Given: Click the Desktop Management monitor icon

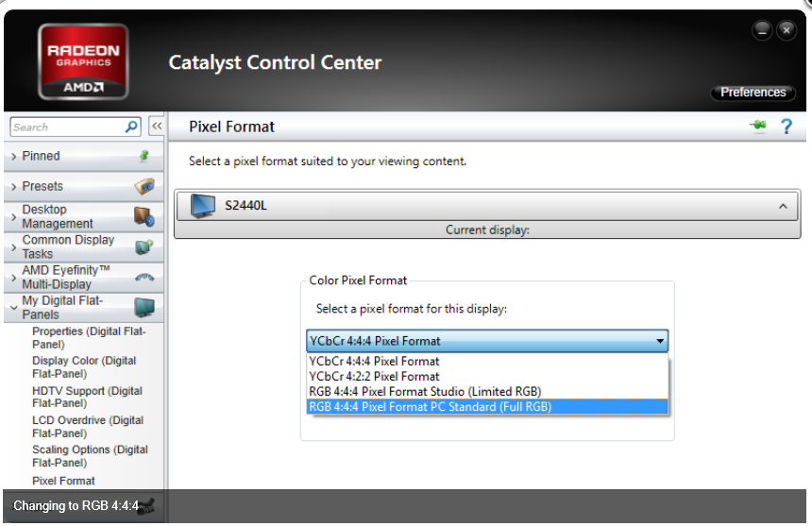Looking at the screenshot, I should [144, 217].
